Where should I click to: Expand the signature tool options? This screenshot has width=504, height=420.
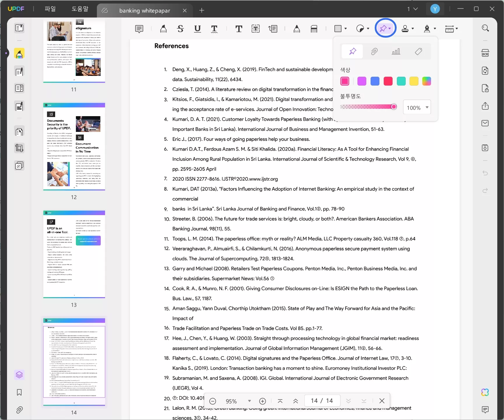click(435, 29)
